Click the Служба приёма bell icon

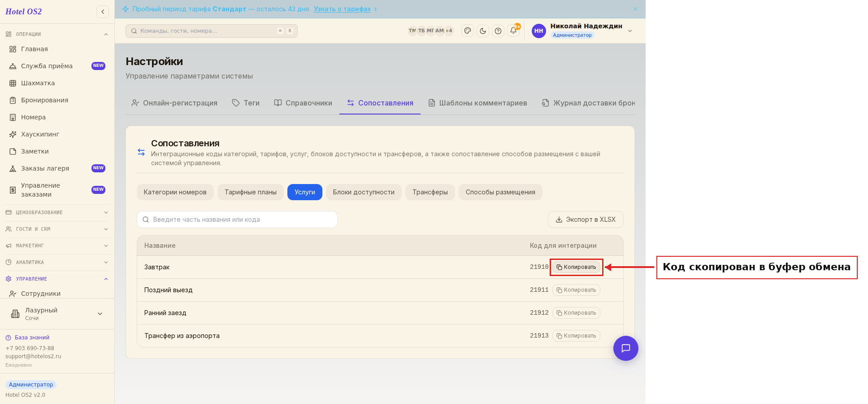[13, 66]
